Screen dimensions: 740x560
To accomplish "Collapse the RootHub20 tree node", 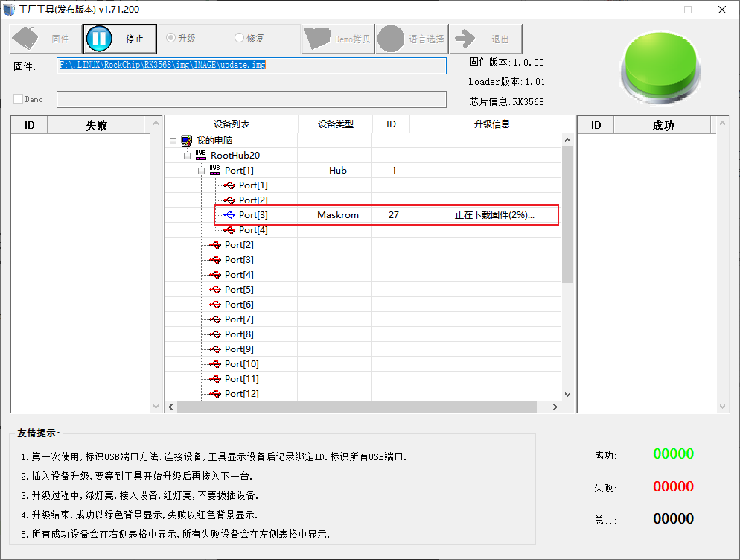I will [x=188, y=156].
